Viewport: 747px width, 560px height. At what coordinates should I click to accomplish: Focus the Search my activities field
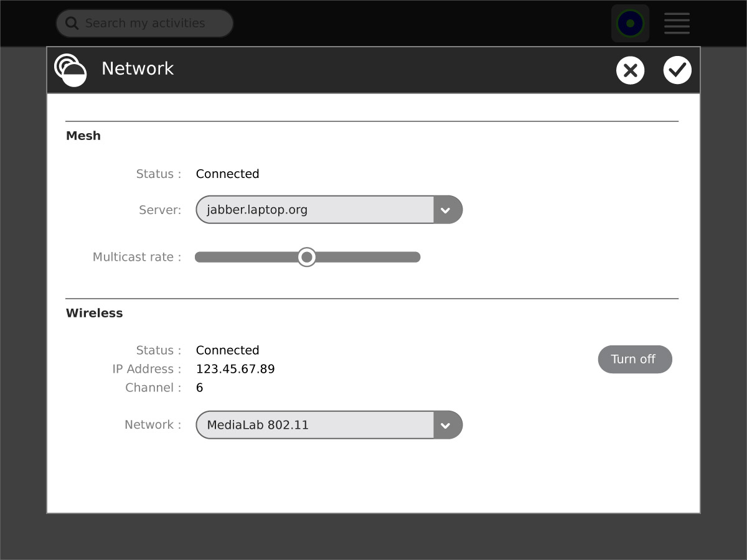pyautogui.click(x=149, y=24)
